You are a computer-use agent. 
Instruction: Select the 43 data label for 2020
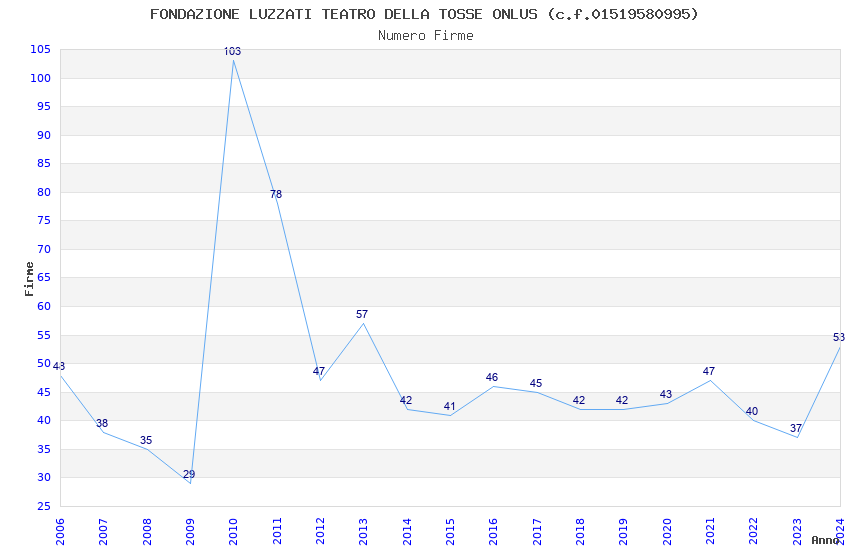666,394
